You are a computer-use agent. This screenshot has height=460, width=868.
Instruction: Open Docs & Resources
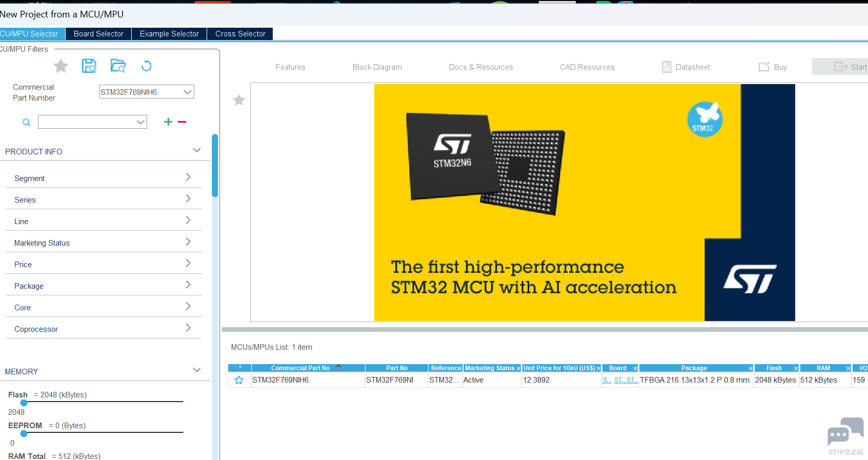coord(481,67)
